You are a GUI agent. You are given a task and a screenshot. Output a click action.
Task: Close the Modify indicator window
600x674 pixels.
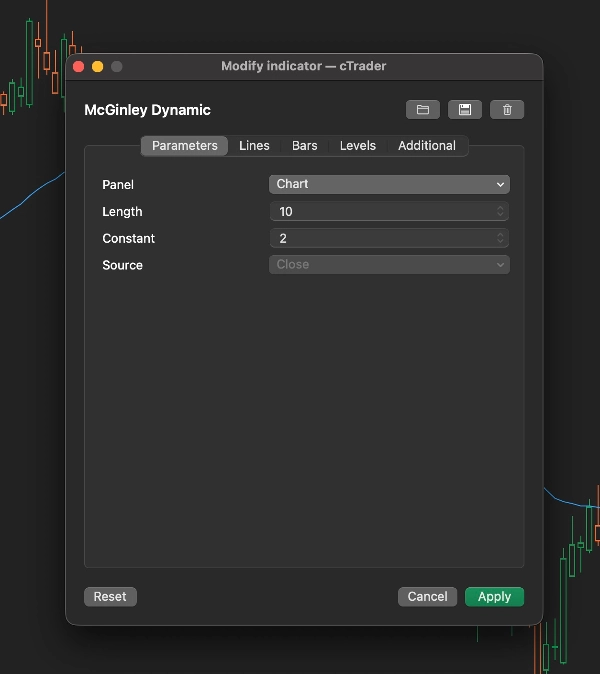[x=79, y=67]
